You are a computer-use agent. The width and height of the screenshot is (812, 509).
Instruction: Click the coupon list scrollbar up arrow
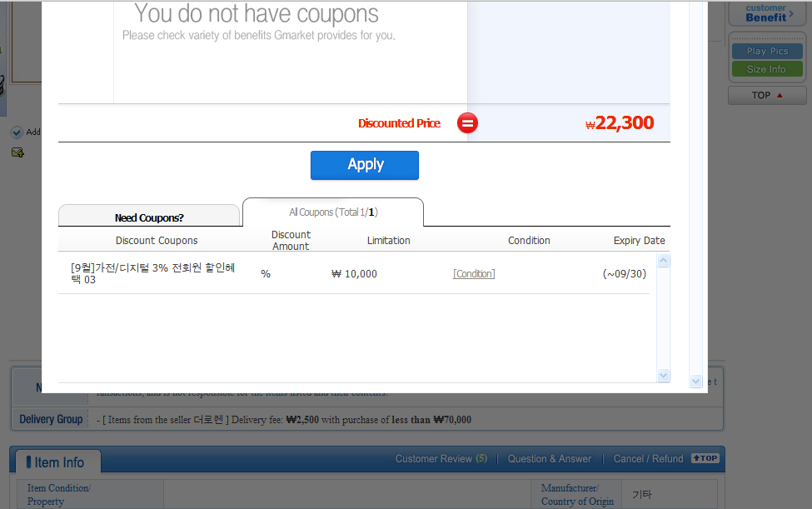(664, 261)
